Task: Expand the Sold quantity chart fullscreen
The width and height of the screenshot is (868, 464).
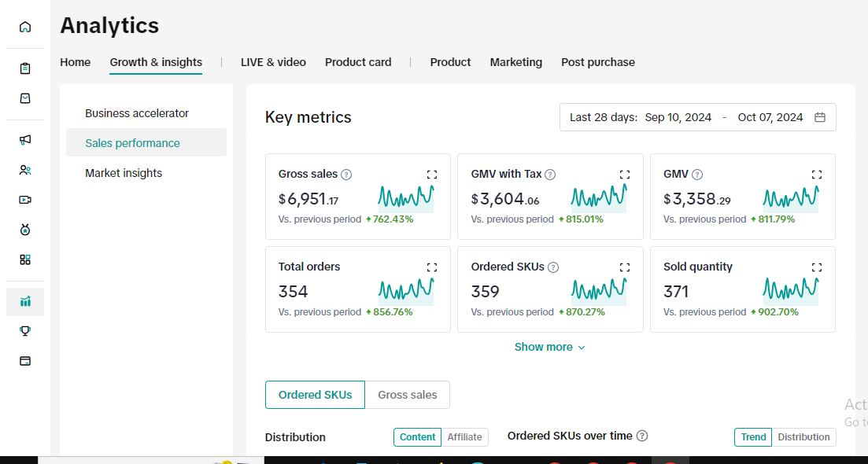Action: pos(817,267)
